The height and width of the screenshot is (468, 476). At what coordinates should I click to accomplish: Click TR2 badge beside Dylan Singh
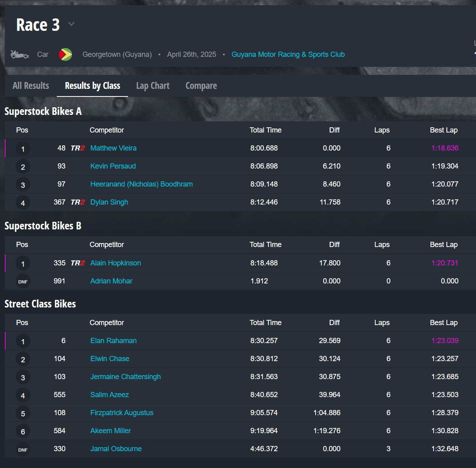pyautogui.click(x=78, y=202)
